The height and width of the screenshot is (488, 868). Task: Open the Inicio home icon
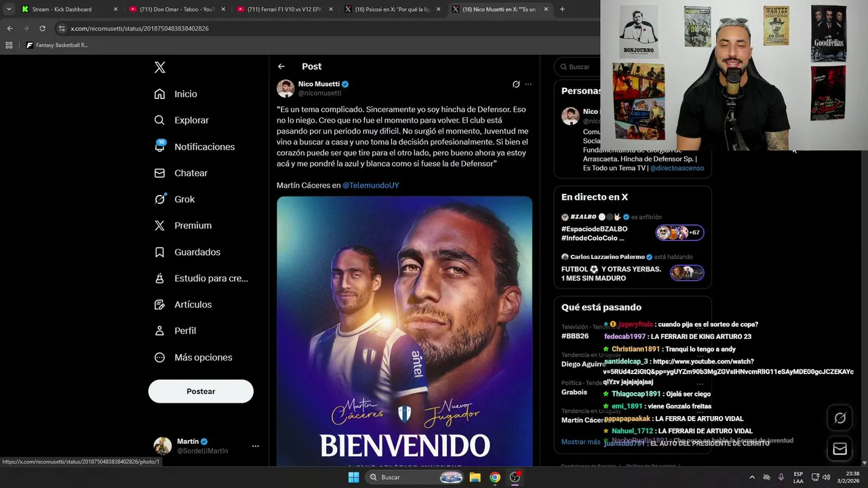[x=159, y=94]
